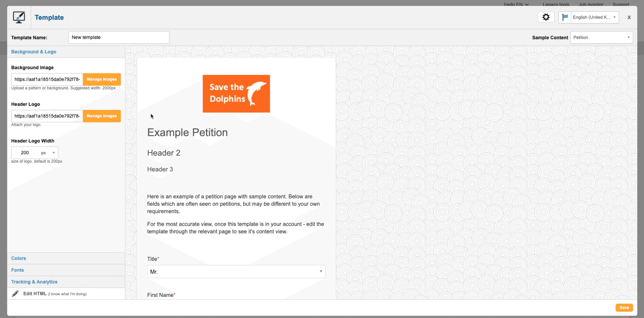Viewport: 644px width, 318px height.
Task: Expand the Tracking & Analytics section
Action: 34,281
